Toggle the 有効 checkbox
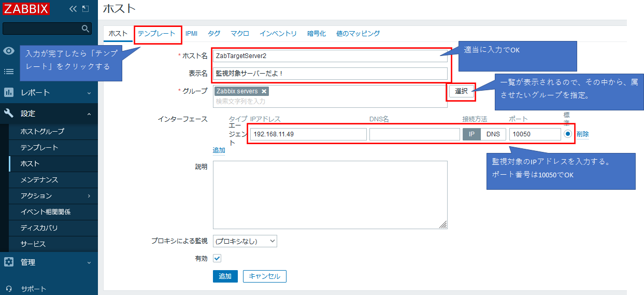The height and width of the screenshot is (295, 644). click(218, 258)
